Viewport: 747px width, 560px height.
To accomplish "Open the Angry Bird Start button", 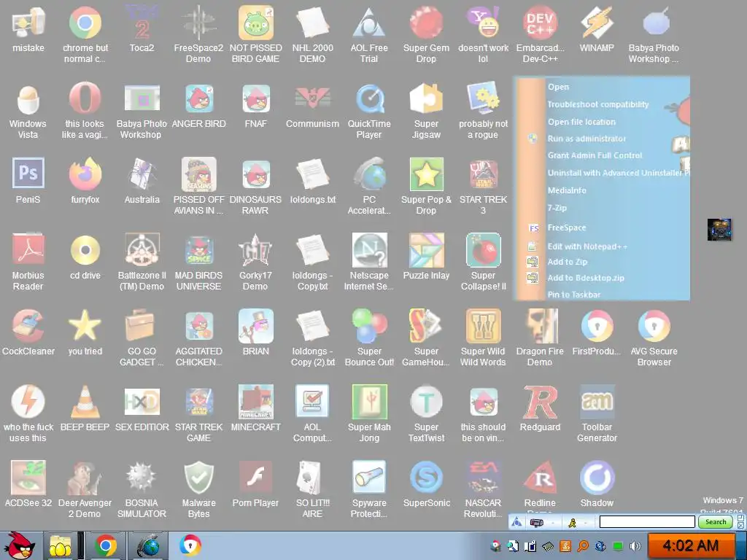I will 20,545.
